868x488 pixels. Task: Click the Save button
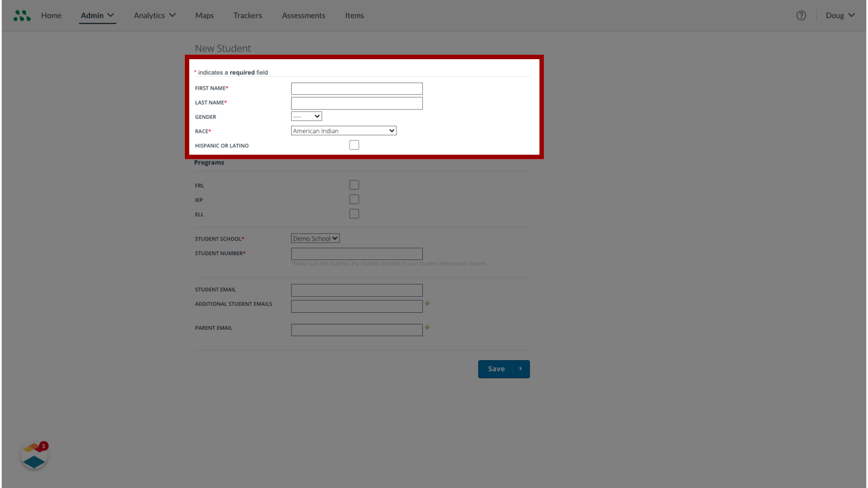click(504, 369)
